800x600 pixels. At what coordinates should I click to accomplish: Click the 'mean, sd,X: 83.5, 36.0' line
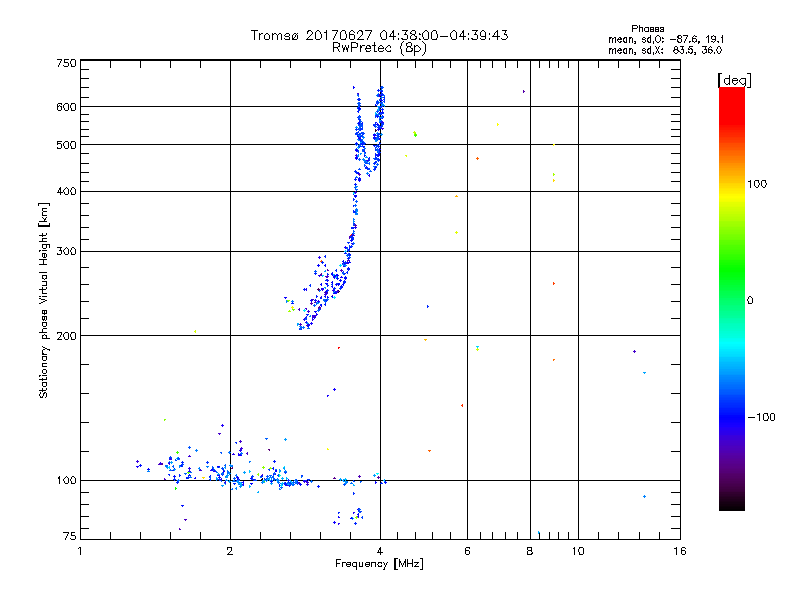(665, 50)
